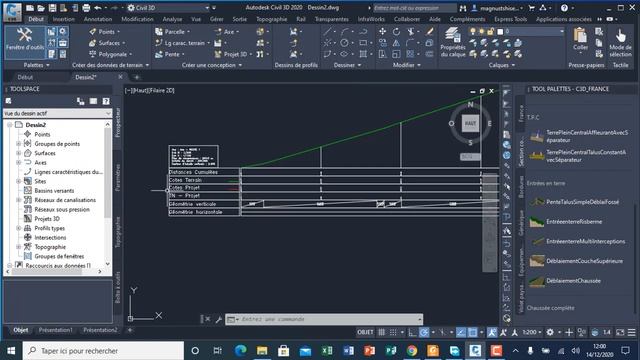Click the Undo arrow in quick access toolbar

(x=98, y=8)
